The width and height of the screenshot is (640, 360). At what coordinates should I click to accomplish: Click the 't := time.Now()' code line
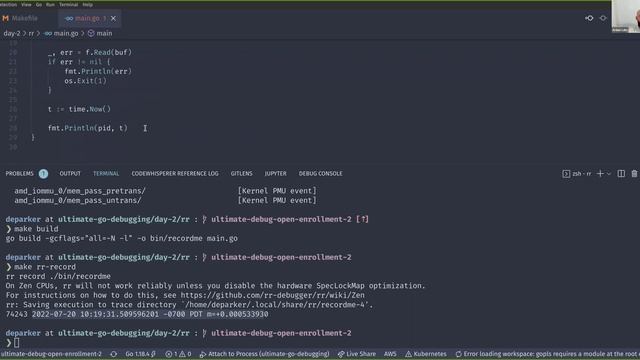pos(79,109)
